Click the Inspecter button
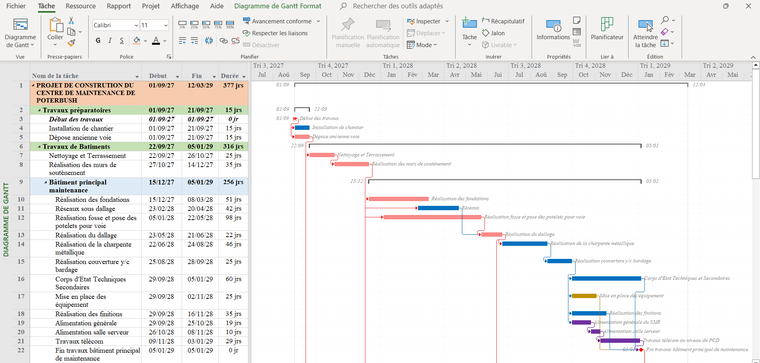Viewport: 760px width, 363px height. (424, 21)
